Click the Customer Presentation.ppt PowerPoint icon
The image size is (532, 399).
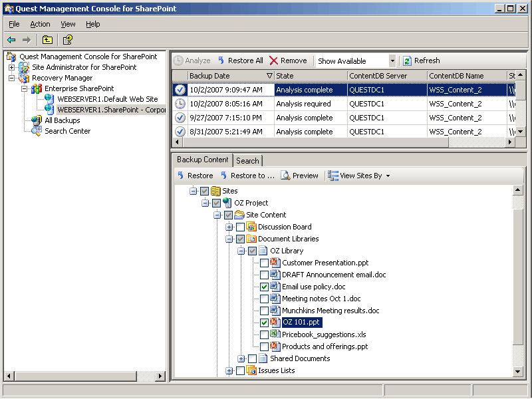[275, 263]
